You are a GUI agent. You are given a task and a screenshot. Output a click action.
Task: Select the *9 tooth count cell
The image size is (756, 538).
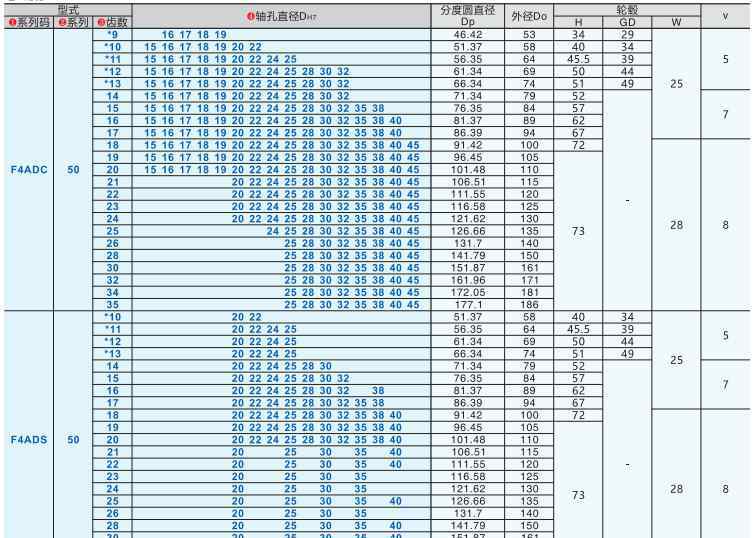click(x=112, y=35)
